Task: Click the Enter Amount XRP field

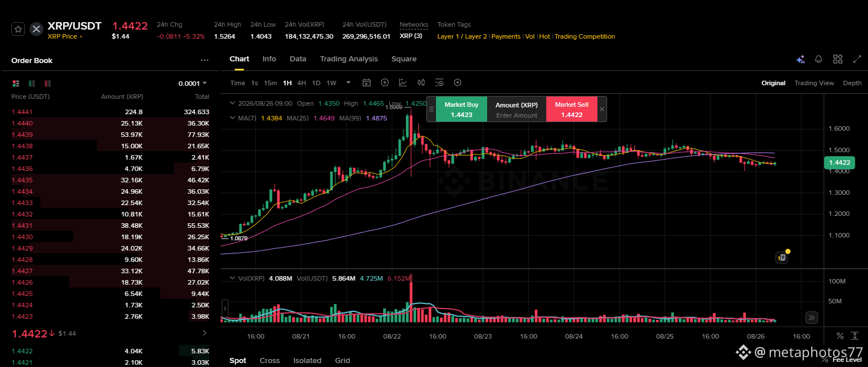Action: (x=517, y=115)
